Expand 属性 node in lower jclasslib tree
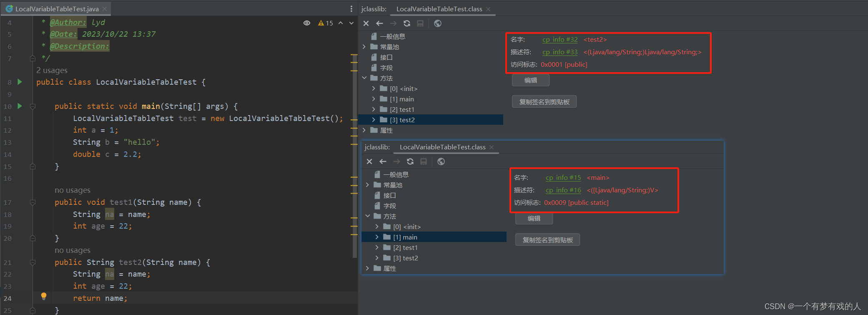The height and width of the screenshot is (315, 868). tap(368, 268)
